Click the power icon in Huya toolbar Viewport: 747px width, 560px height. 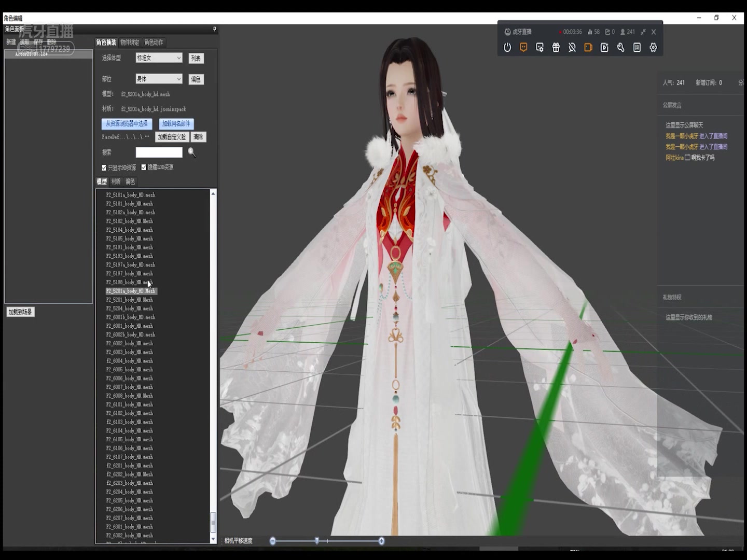coord(507,47)
